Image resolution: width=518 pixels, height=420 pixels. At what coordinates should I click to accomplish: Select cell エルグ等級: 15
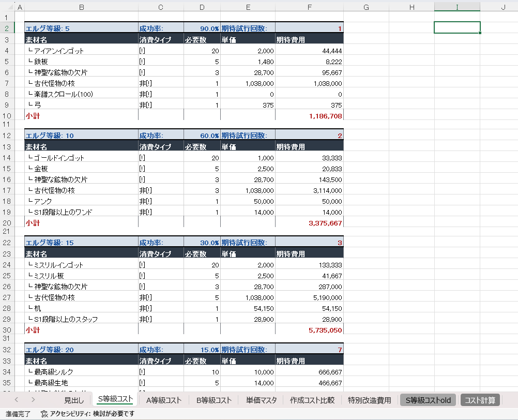point(81,243)
